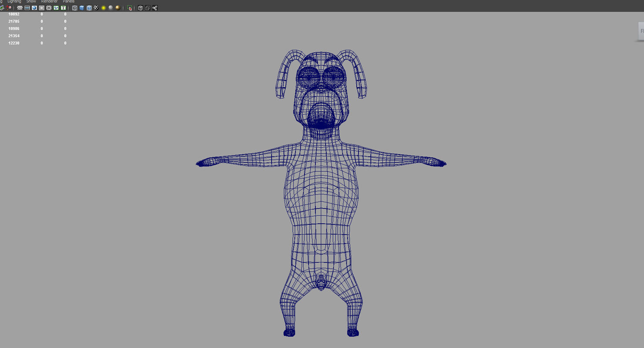The width and height of the screenshot is (644, 348).
Task: Enable viewport shadows grey sphere icon
Action: [x=111, y=8]
